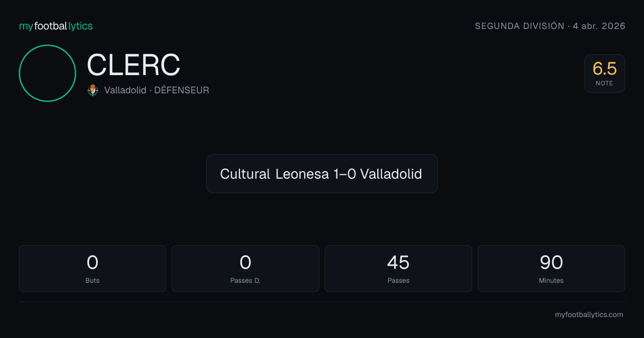Click the Buts stat card
Screen dimensions: 644x338
(92, 268)
